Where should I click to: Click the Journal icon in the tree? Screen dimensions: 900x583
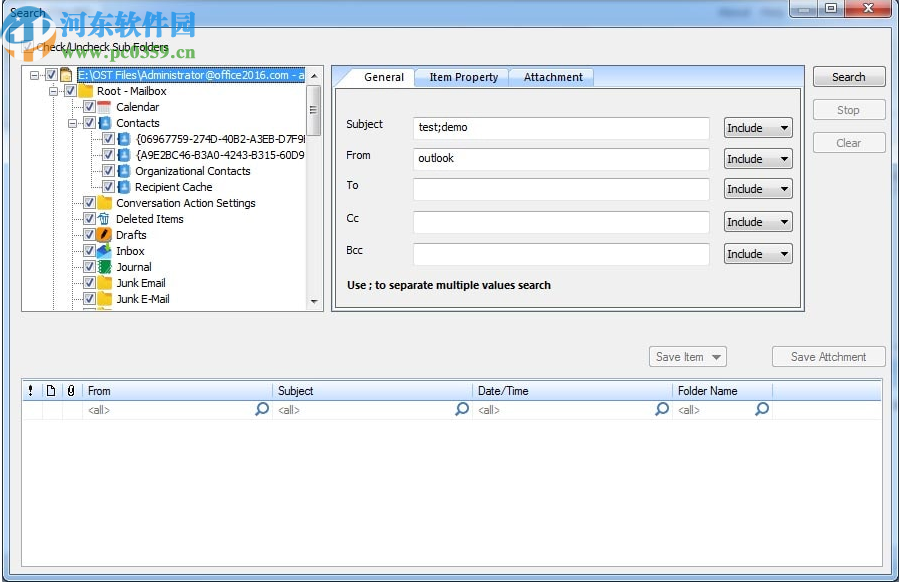103,266
